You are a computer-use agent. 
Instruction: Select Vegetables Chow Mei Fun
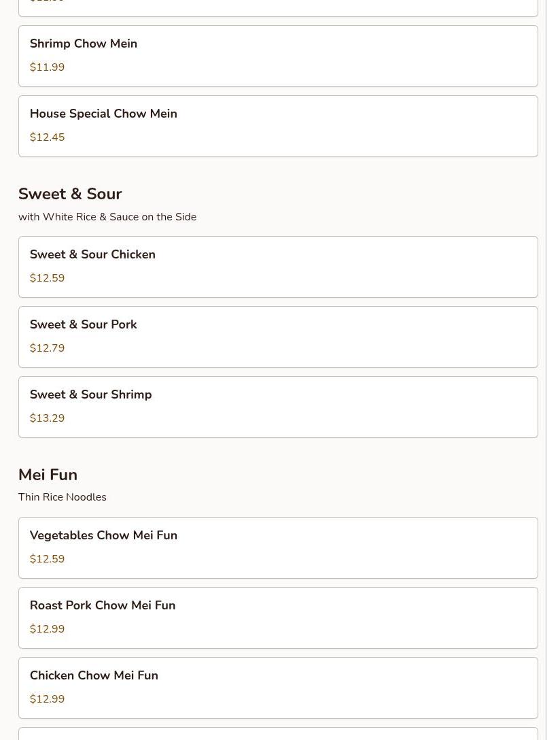278,548
